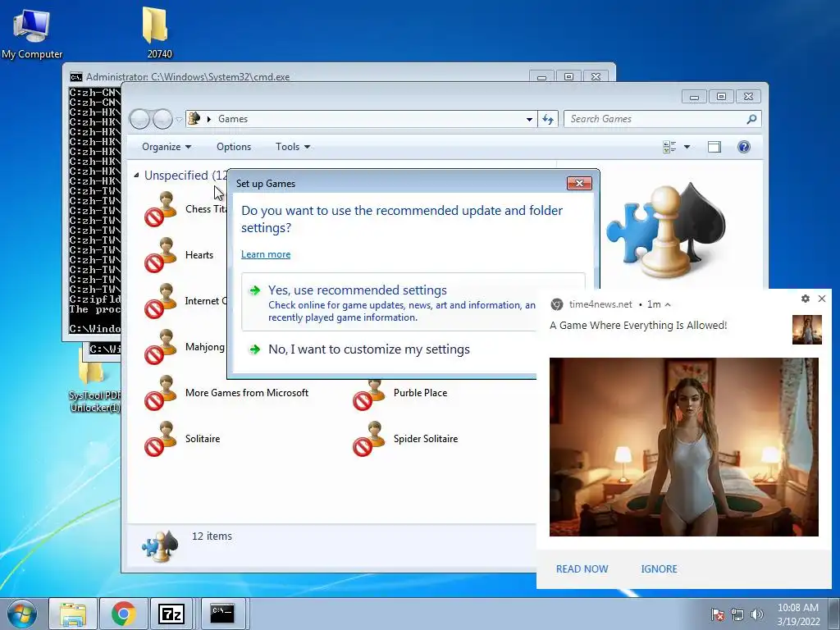Click the time4news.net source label

coord(600,304)
